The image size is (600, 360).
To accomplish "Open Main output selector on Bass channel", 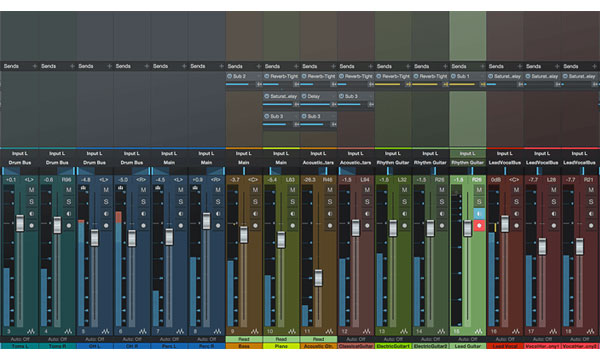I will tap(243, 163).
